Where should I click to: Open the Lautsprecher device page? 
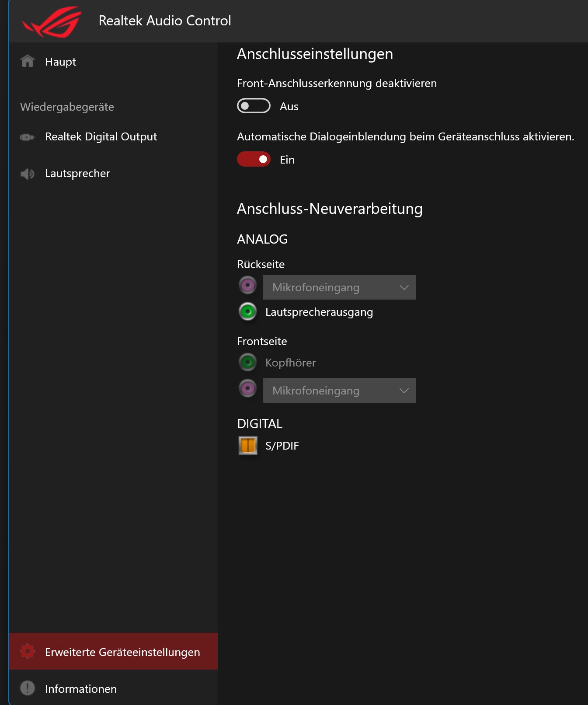(113, 174)
